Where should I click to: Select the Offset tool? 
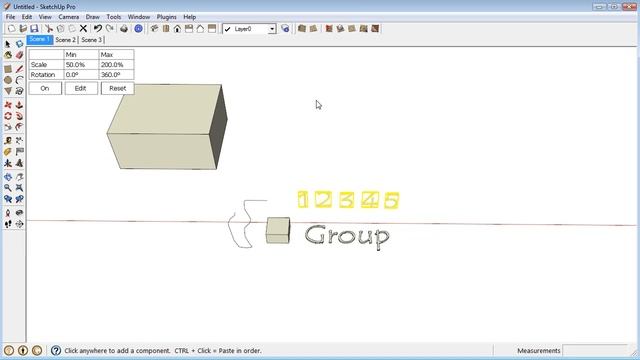tap(19, 127)
